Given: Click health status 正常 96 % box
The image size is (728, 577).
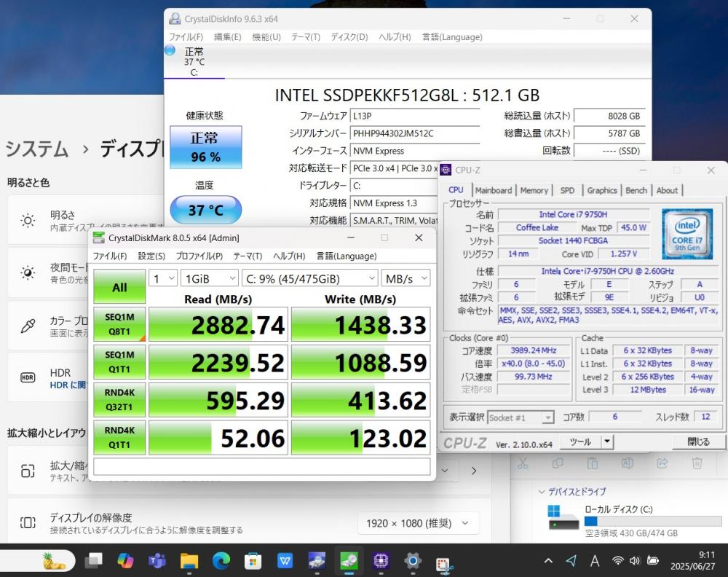Looking at the screenshot, I should (206, 147).
